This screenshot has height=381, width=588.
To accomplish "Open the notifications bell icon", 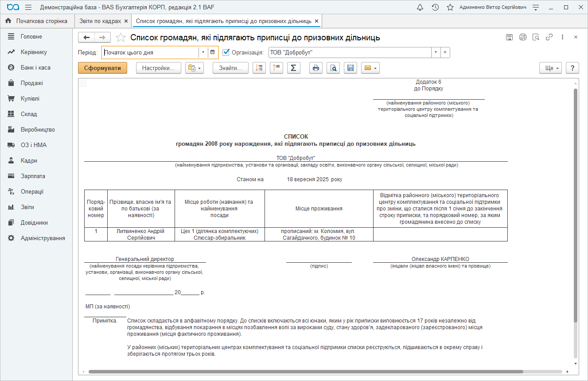I will (420, 8).
